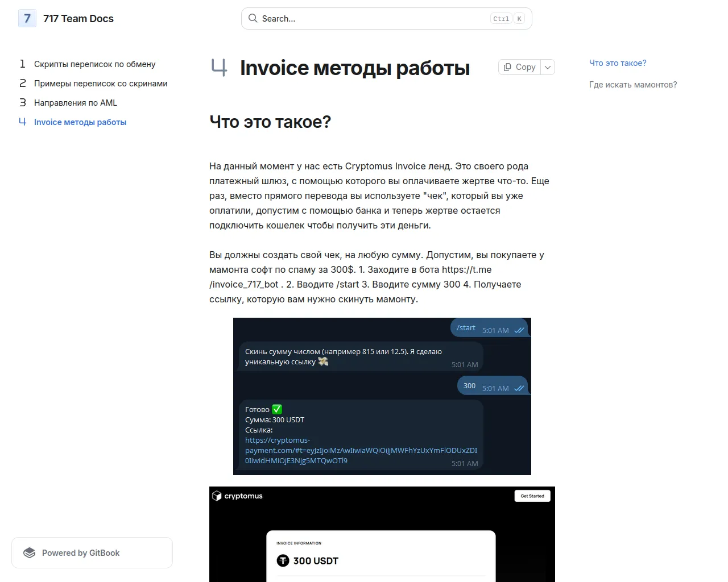Expand the Copy dropdown chevron
Screen dimensions: 728x582
(548, 67)
